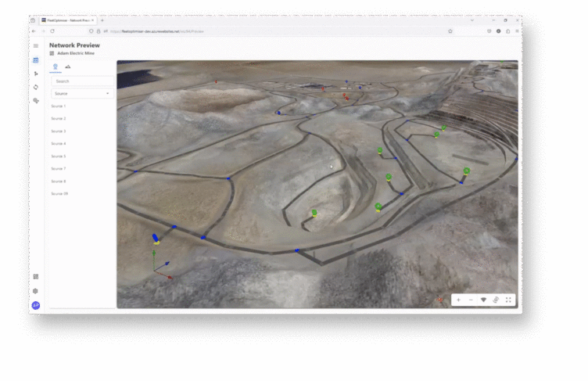Image resolution: width=588 pixels, height=381 pixels.
Task: Open the Source dropdown
Action: coord(82,93)
